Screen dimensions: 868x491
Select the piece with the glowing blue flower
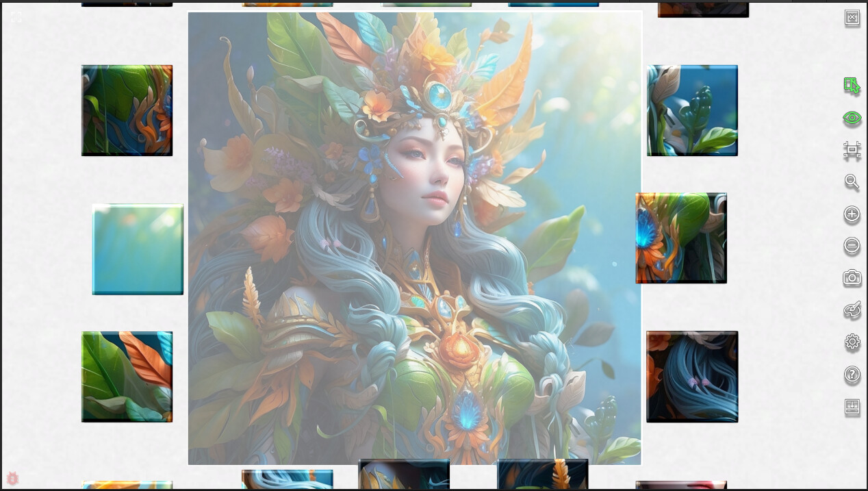click(x=681, y=238)
